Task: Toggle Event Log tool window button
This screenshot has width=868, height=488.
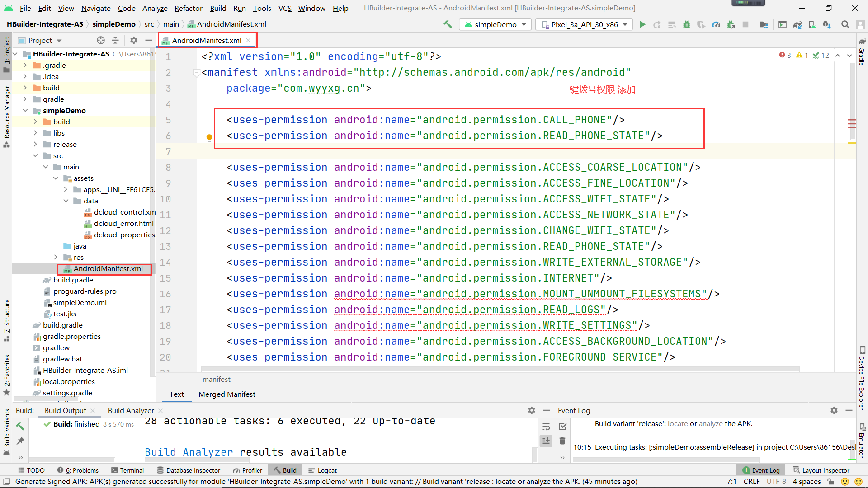Action: click(x=761, y=470)
